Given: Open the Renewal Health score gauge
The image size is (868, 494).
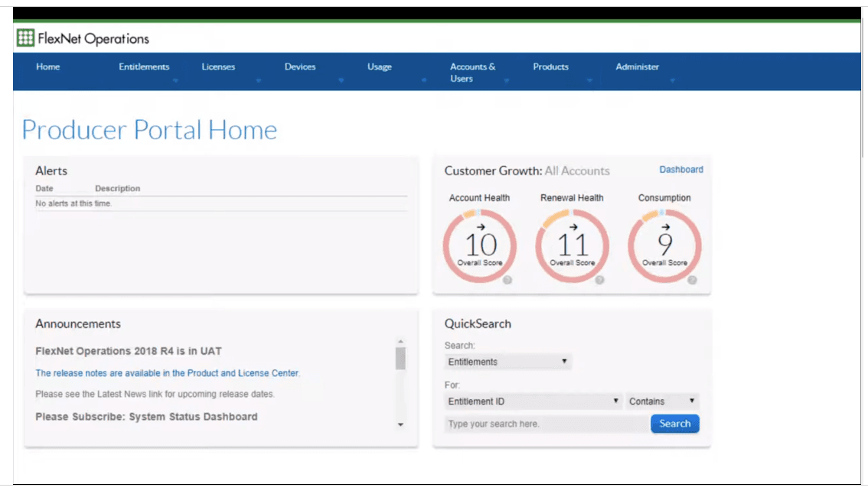Looking at the screenshot, I should click(572, 246).
